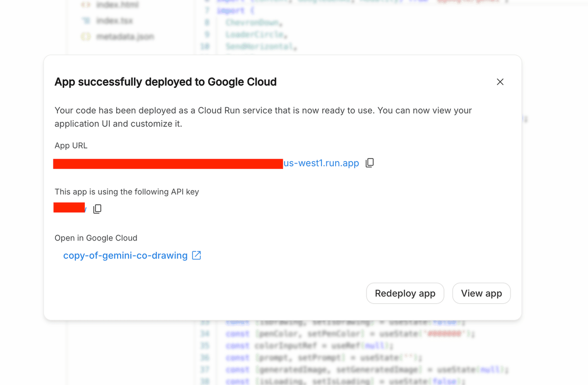Click the external-link icon beside copy-of-gemini-co-drawing

[196, 255]
